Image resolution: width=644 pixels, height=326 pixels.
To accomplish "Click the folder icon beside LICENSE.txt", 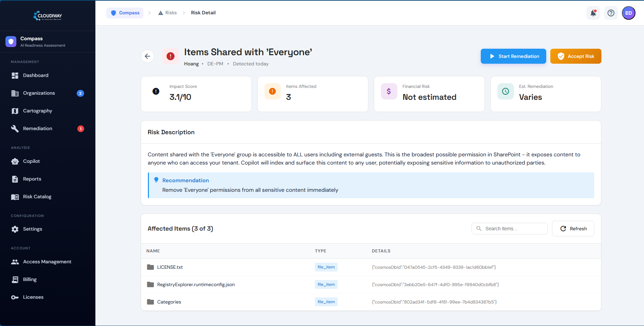I will 151,267.
